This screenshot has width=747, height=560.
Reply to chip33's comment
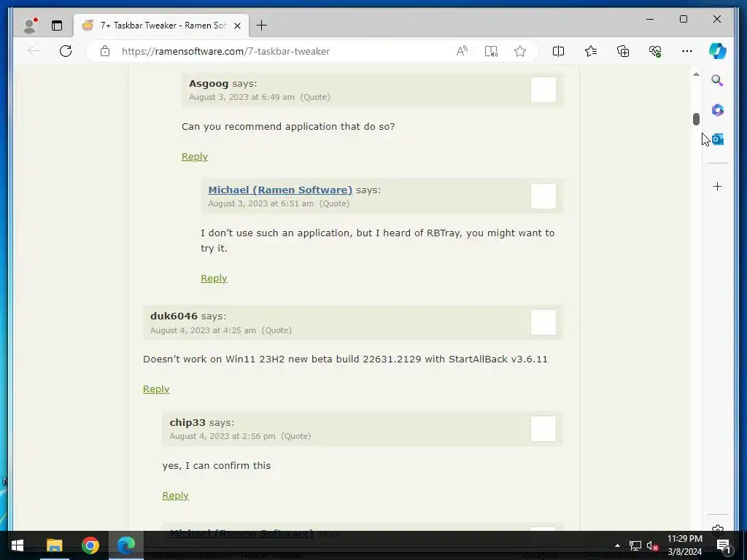[x=175, y=496]
